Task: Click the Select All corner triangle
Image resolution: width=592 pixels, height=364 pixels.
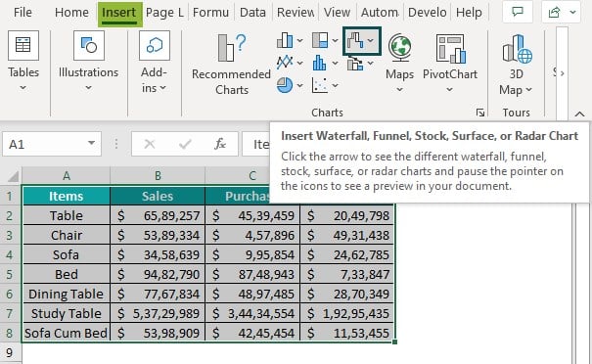Action: pos(13,176)
